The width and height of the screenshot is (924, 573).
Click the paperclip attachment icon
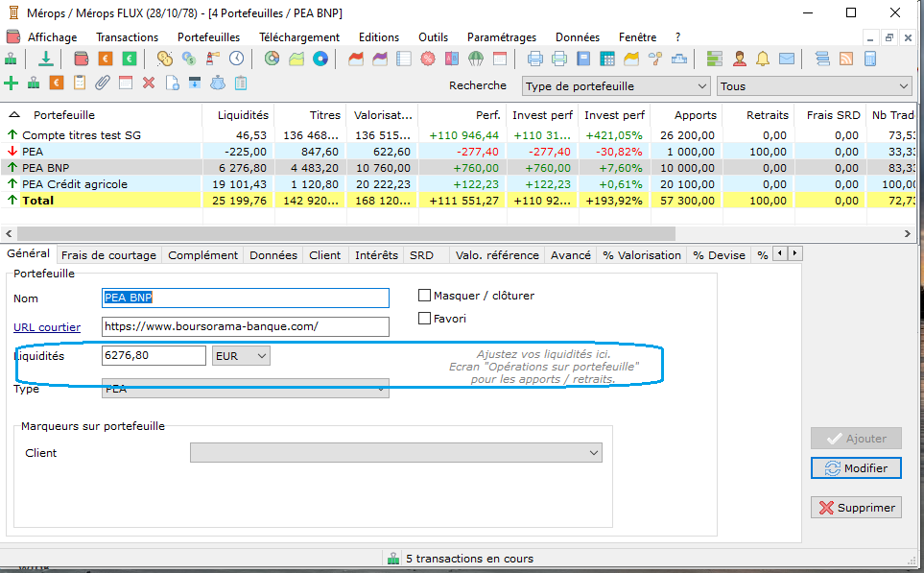click(103, 84)
